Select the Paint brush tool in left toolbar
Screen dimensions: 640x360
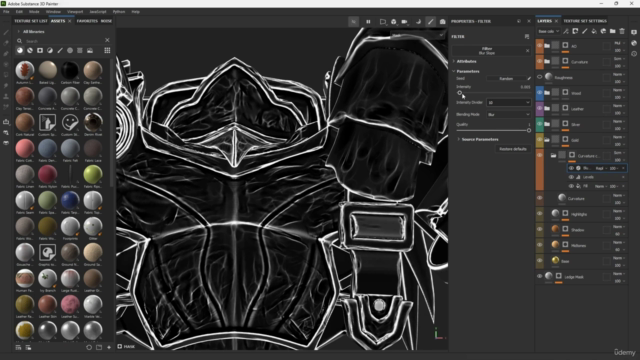[6, 32]
